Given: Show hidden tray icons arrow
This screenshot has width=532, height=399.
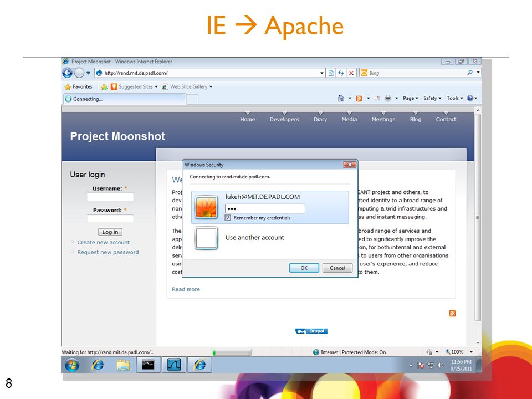Looking at the screenshot, I should pos(411,365).
